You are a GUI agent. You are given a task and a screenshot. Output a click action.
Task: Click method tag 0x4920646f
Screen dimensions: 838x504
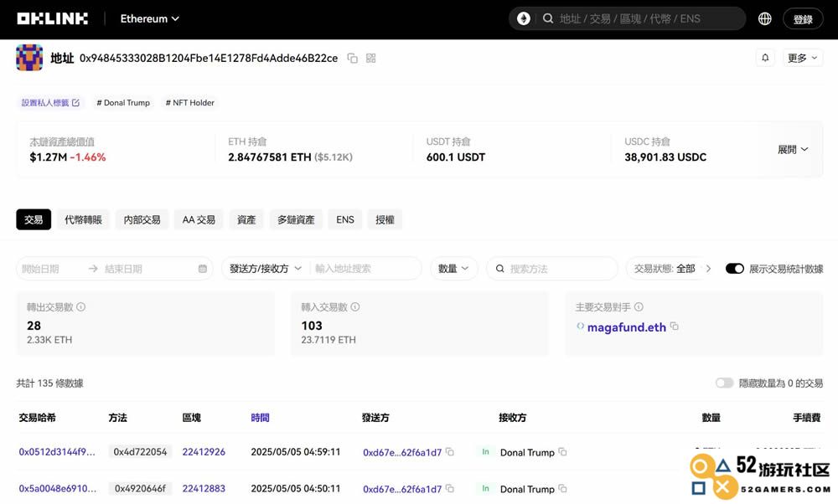140,489
